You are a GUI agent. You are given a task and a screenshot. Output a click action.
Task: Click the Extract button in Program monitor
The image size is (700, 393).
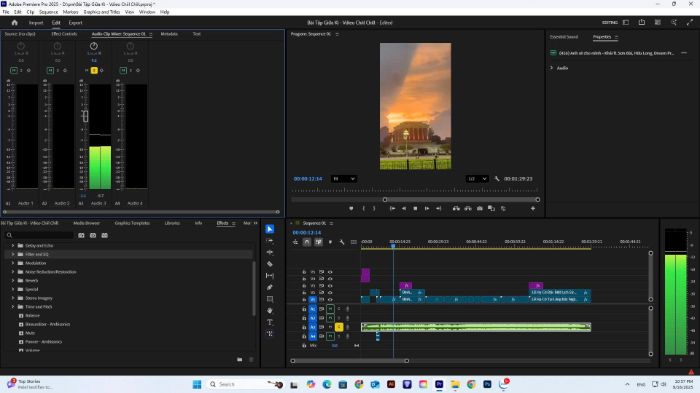[467, 209]
